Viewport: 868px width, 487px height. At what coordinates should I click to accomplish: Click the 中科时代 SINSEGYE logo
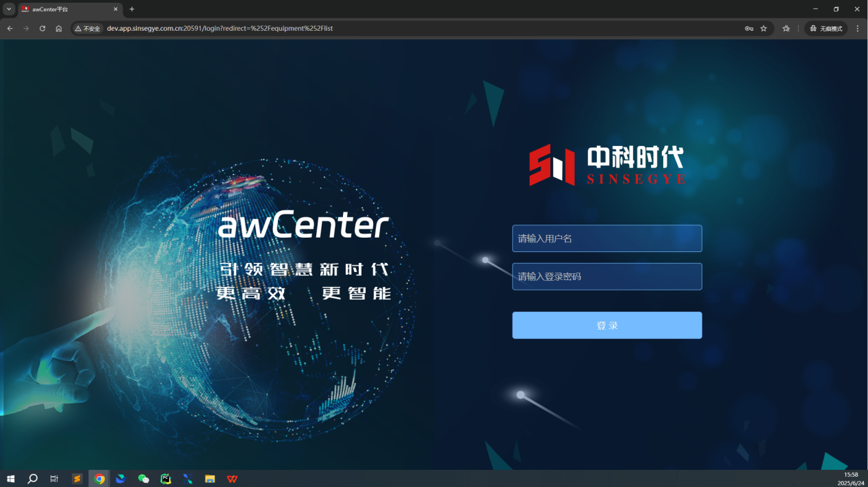coord(607,164)
